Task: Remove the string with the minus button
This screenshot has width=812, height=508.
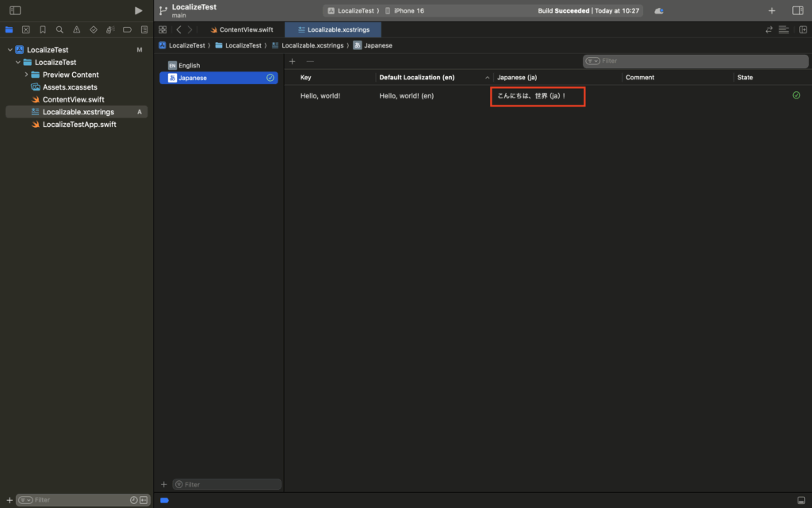Action: click(x=310, y=61)
